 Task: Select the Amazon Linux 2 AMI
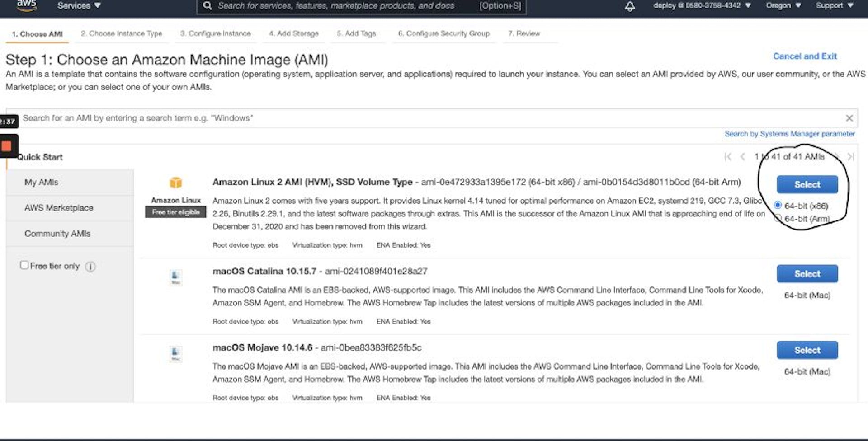[x=807, y=184]
